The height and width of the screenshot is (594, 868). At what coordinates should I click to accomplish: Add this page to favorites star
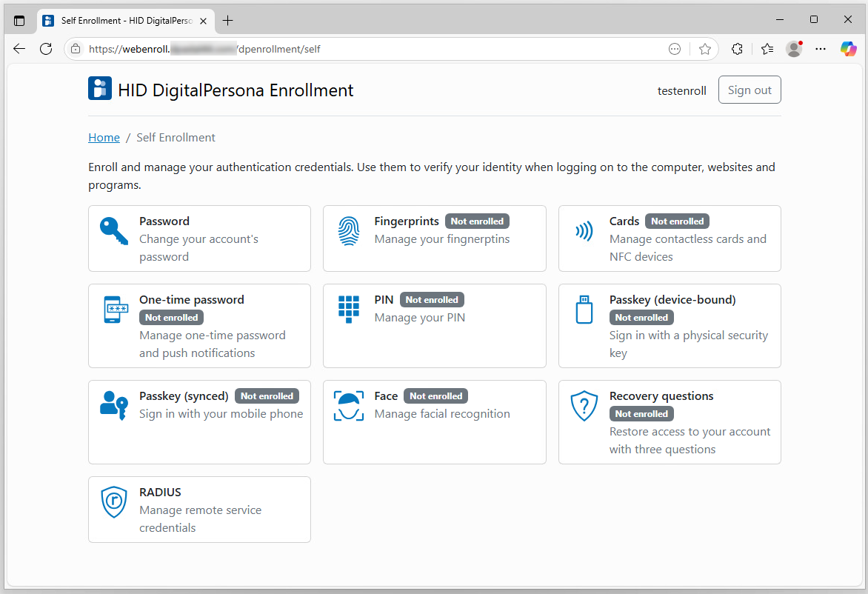[704, 49]
